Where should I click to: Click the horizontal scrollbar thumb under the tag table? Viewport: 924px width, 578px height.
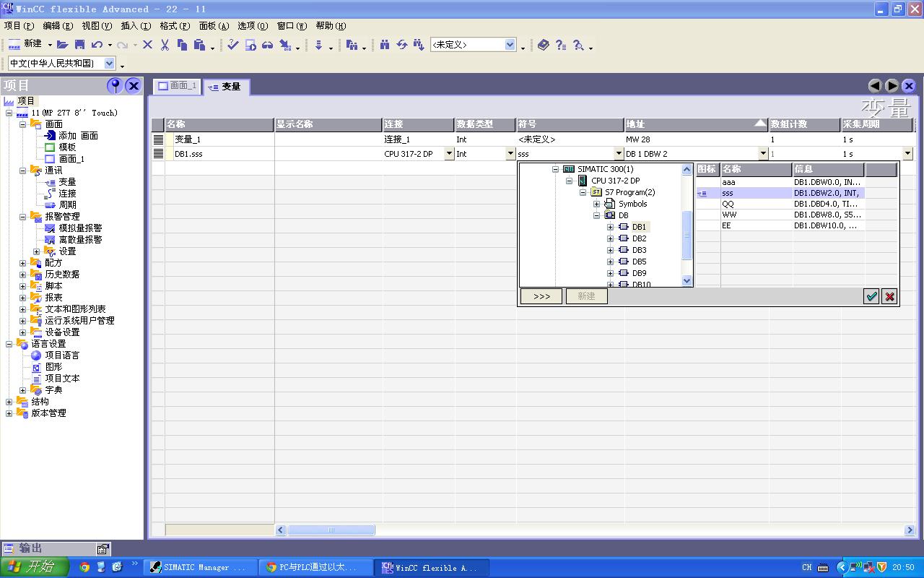(331, 530)
